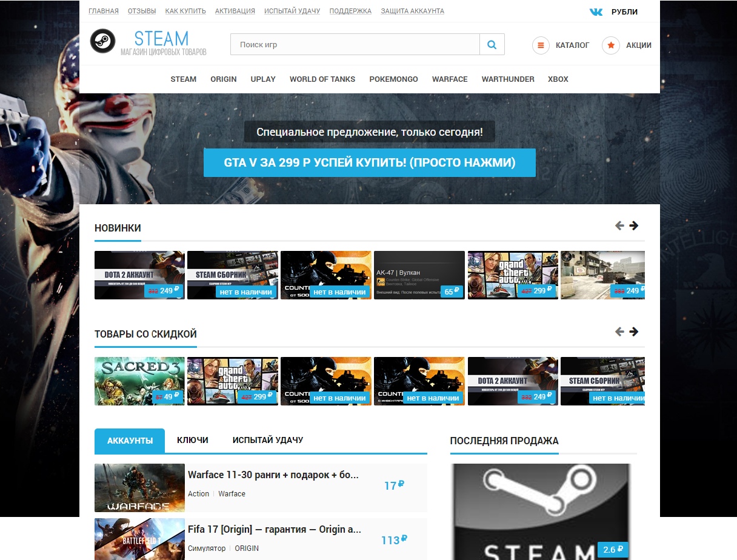Go to next Товары со скидкой items

(x=634, y=332)
